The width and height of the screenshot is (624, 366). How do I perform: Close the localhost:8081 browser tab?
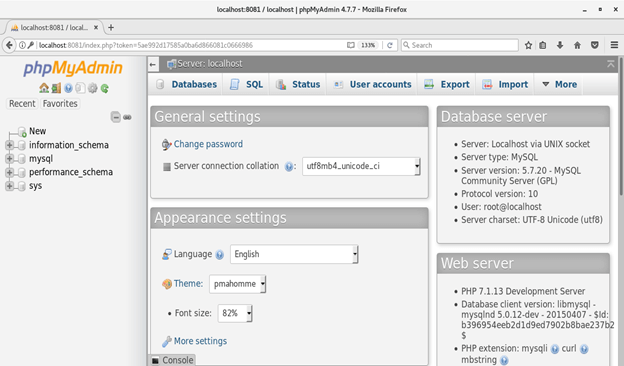coord(96,27)
